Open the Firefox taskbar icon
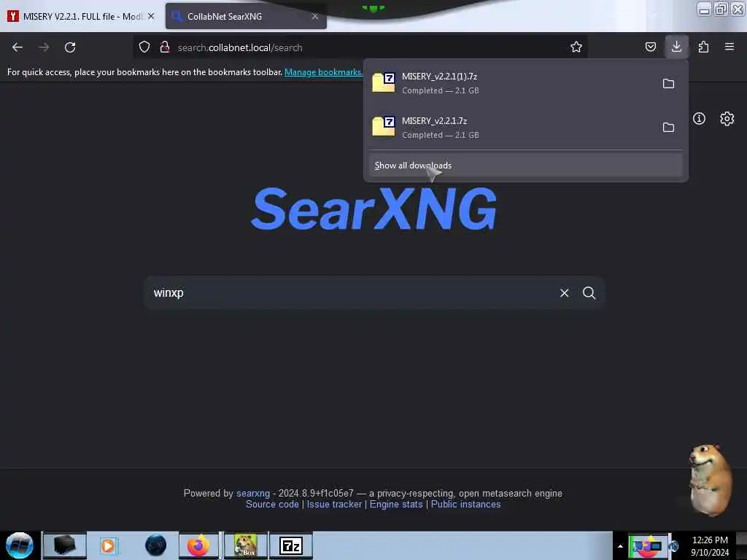This screenshot has width=747, height=560. pyautogui.click(x=198, y=545)
